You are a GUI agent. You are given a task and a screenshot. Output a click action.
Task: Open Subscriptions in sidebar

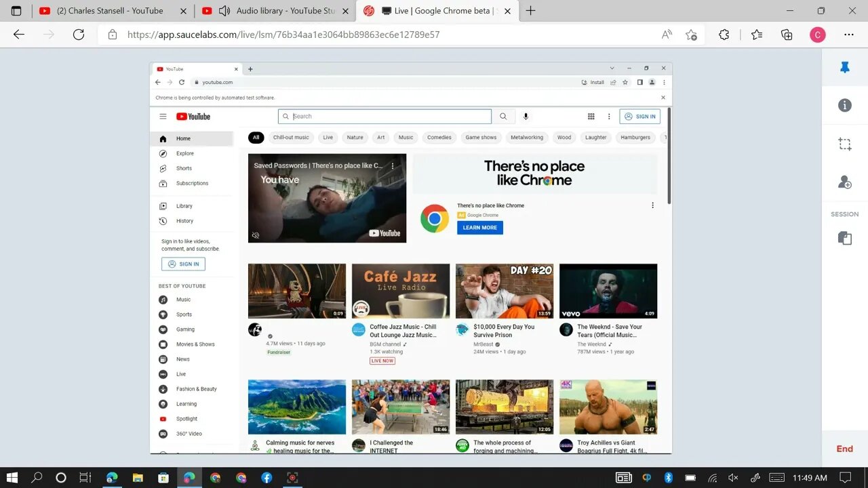click(x=193, y=184)
